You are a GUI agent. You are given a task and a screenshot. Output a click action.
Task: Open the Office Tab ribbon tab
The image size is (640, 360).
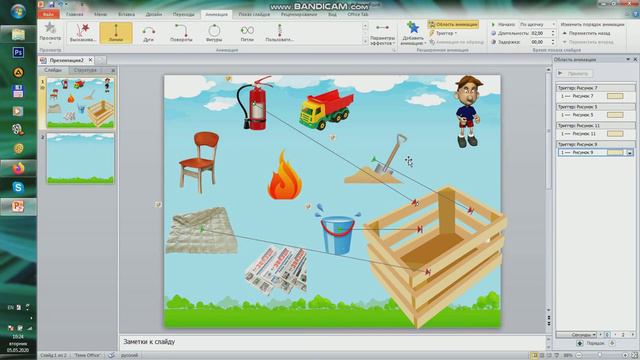358,14
